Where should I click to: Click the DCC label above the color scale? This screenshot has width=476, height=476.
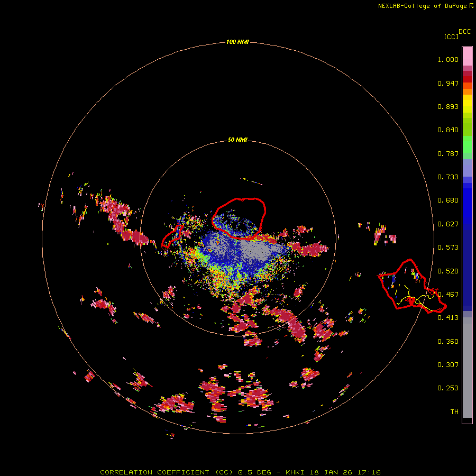(465, 32)
